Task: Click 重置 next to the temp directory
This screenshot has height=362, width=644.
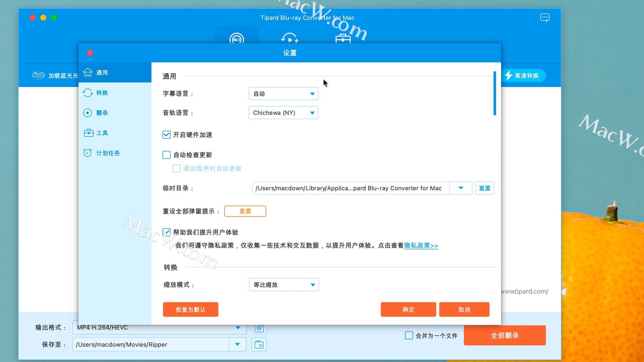Action: 485,188
